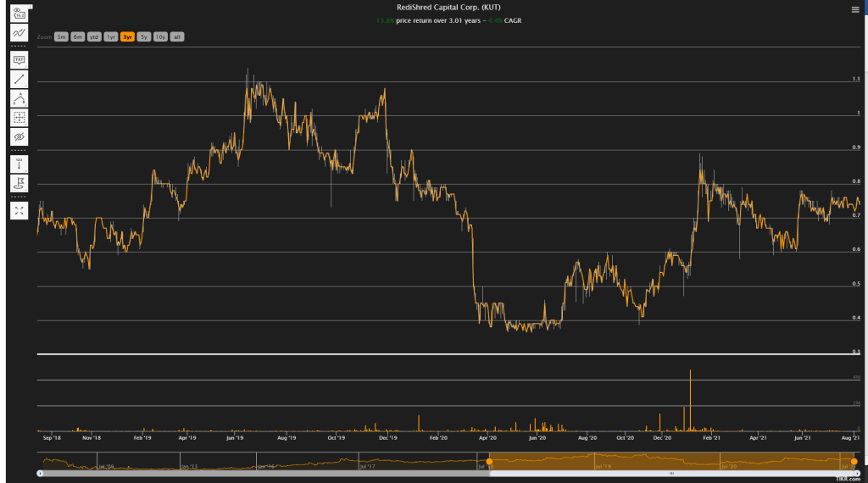Select the flag marker tool
868x483 pixels.
coord(19,183)
